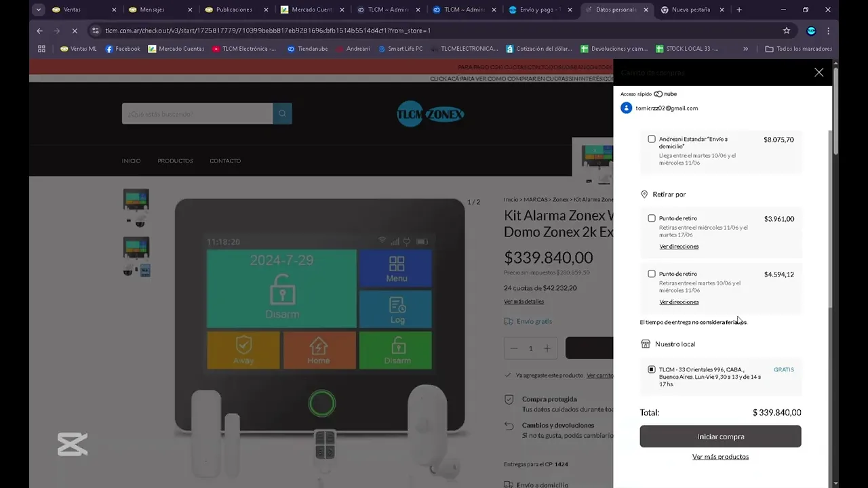Select TLCM 33 Orientales local pickup option
868x488 pixels.
652,369
